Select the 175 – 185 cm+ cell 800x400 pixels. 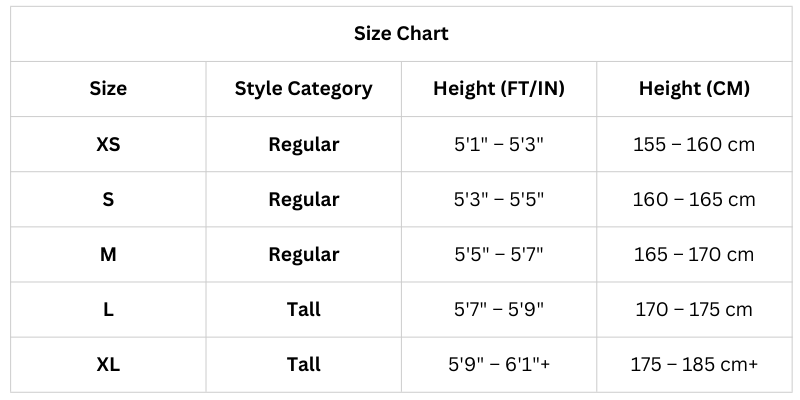click(694, 364)
